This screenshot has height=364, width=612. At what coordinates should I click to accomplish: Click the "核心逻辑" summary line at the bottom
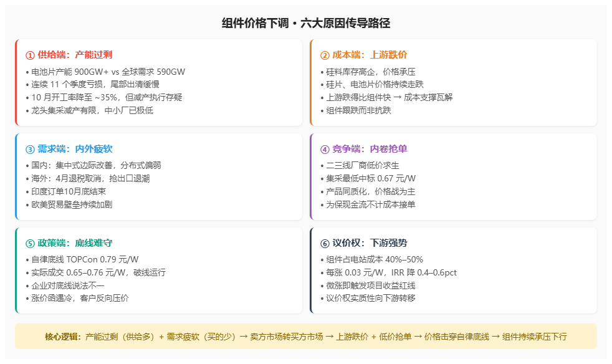pos(306,337)
